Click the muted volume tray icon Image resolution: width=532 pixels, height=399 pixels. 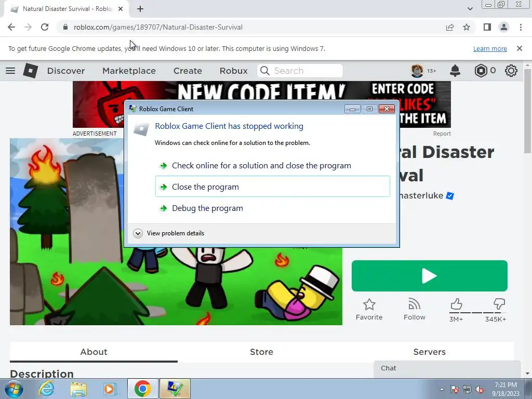point(480,389)
